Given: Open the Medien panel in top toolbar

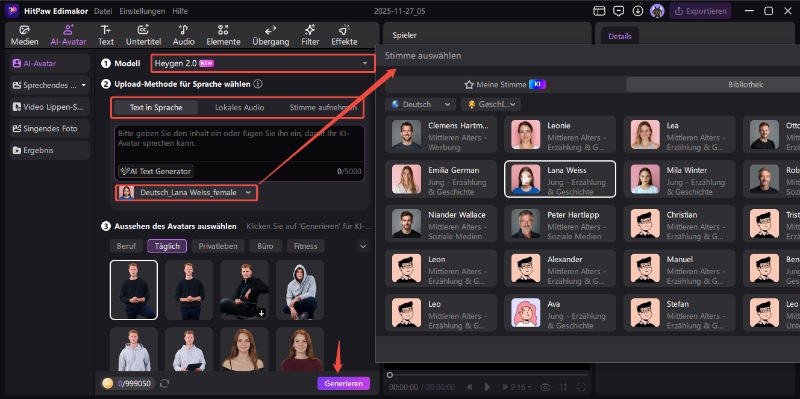Looking at the screenshot, I should point(24,35).
